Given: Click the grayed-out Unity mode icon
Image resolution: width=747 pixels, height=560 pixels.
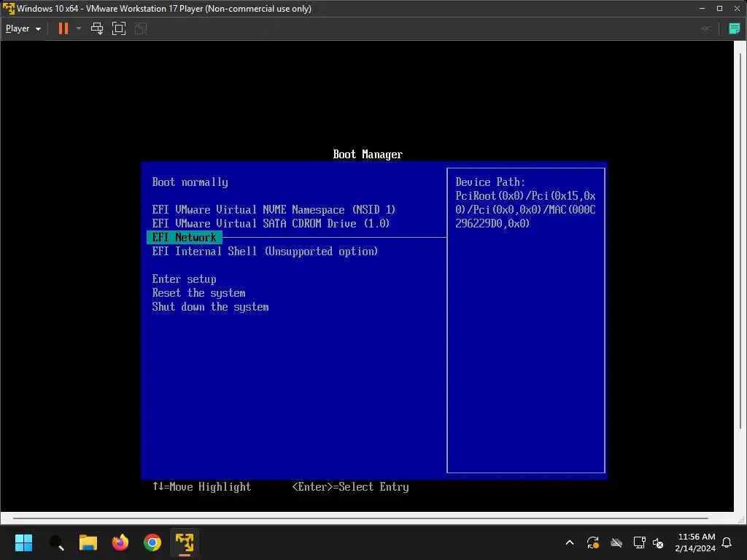Looking at the screenshot, I should tap(141, 28).
